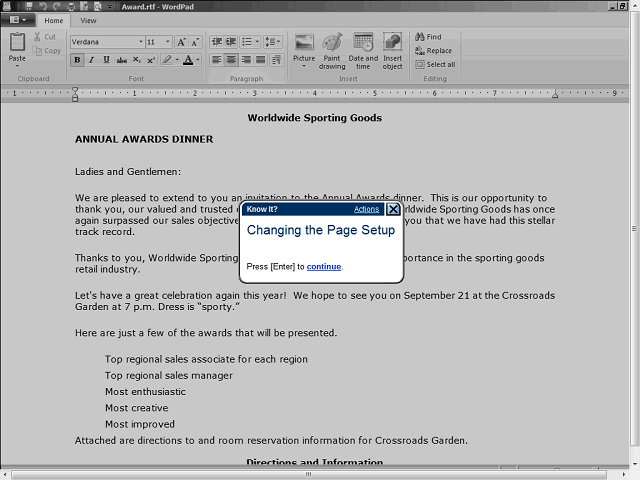640x480 pixels.
Task: Click the Decrease indent icon
Action: (217, 42)
